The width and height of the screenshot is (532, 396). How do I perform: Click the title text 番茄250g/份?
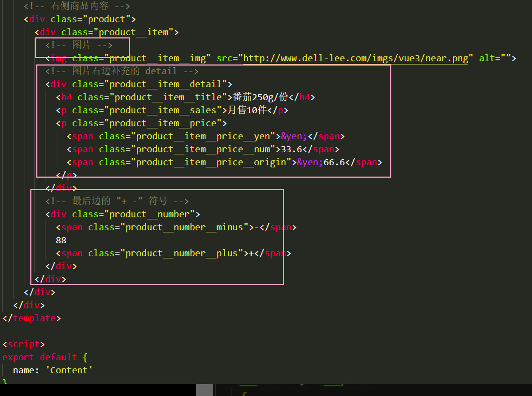[260, 97]
